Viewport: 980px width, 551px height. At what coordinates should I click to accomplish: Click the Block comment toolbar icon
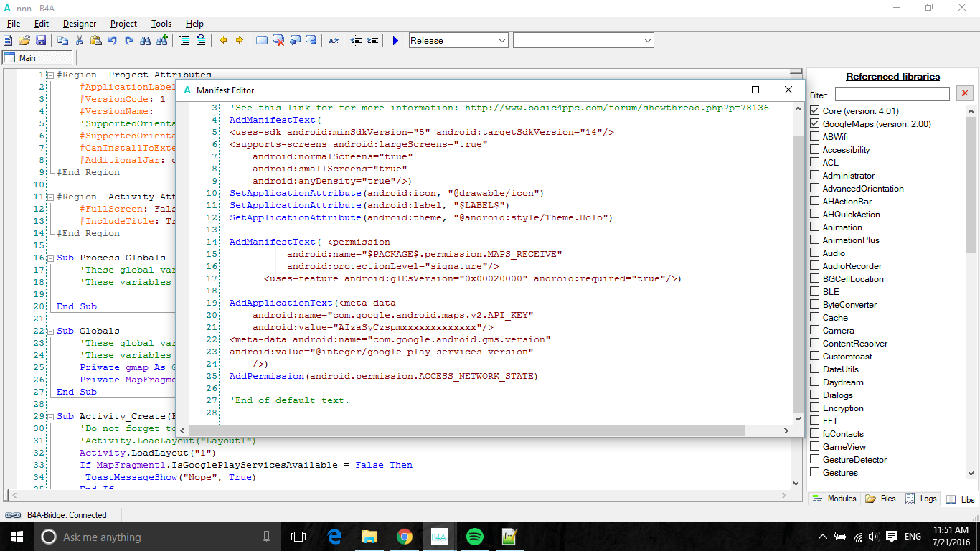(184, 41)
